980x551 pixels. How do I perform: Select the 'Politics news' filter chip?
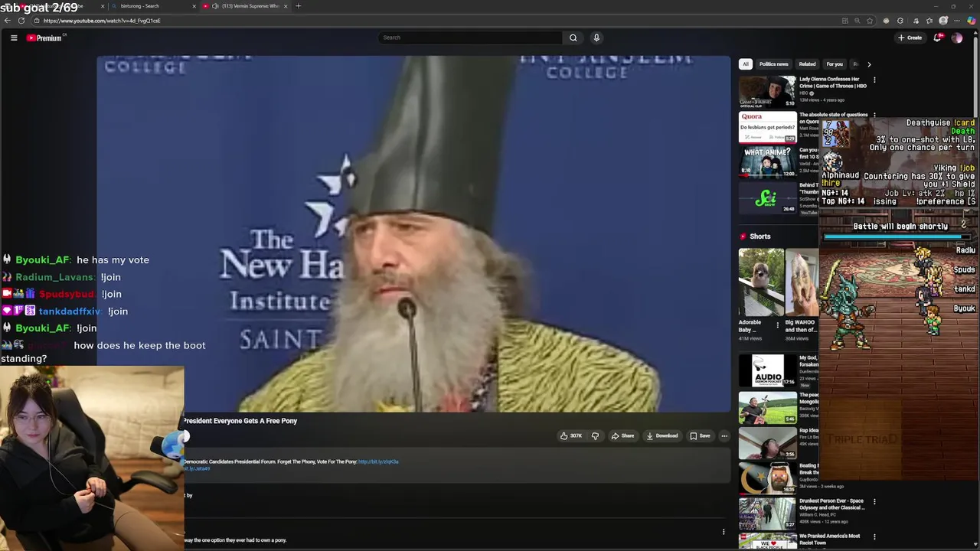pos(773,64)
